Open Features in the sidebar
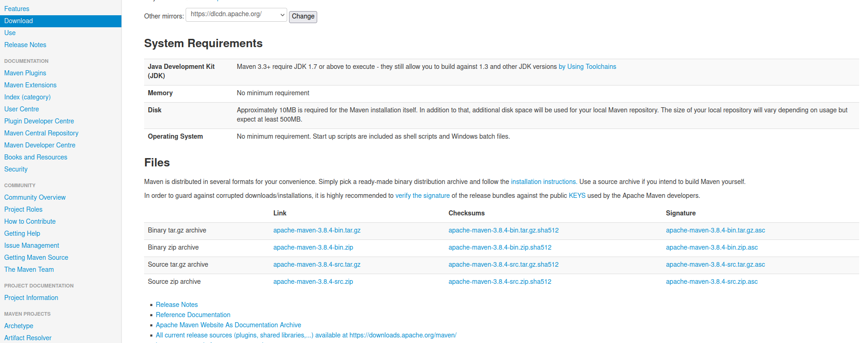Screen dimensions: 868x343 click(x=17, y=9)
